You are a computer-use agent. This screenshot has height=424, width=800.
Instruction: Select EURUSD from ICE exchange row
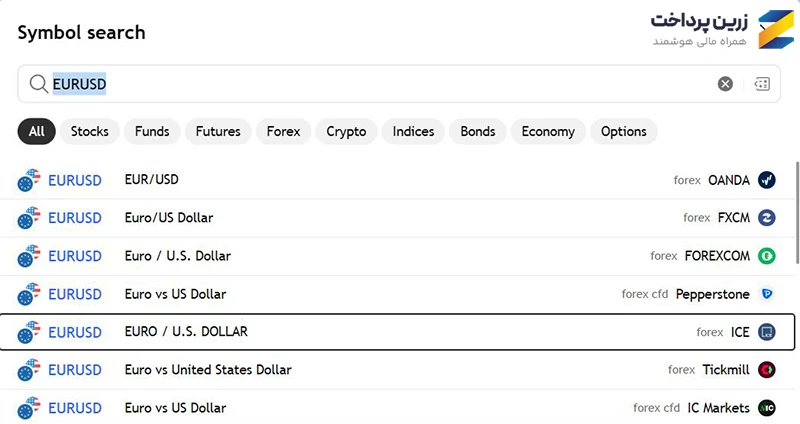pyautogui.click(x=397, y=332)
